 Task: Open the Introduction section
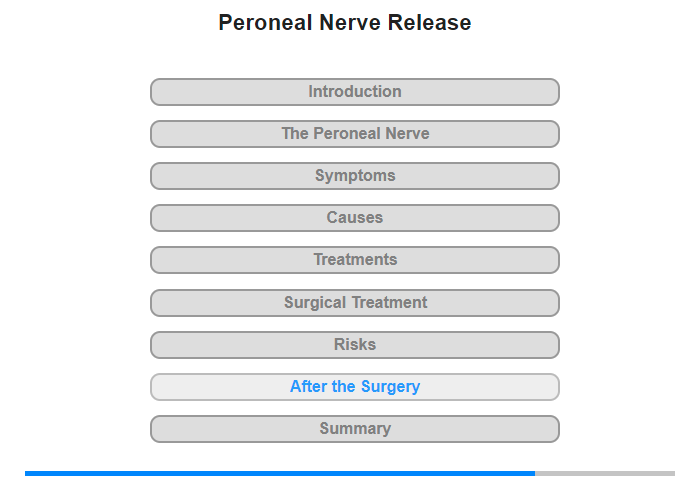[x=354, y=92]
